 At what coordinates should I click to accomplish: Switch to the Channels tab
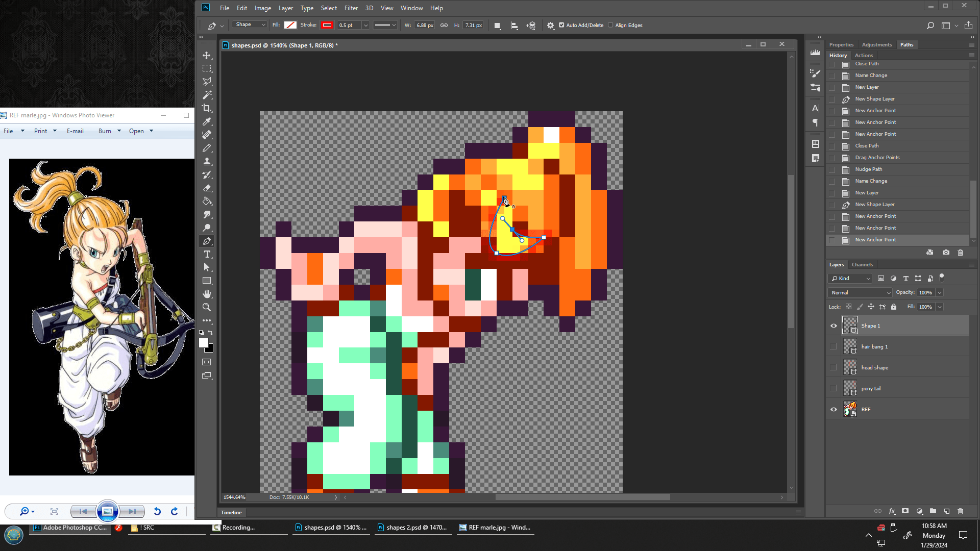coord(862,264)
